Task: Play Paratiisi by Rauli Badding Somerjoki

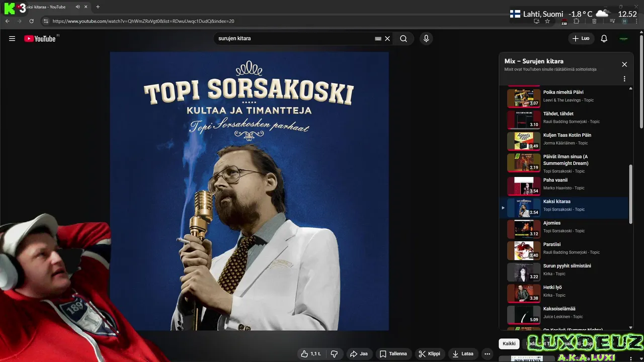Action: pos(564,250)
